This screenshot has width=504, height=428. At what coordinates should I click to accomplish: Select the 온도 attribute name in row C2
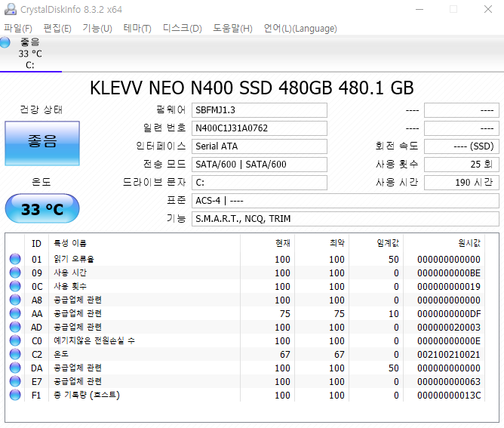coord(61,354)
